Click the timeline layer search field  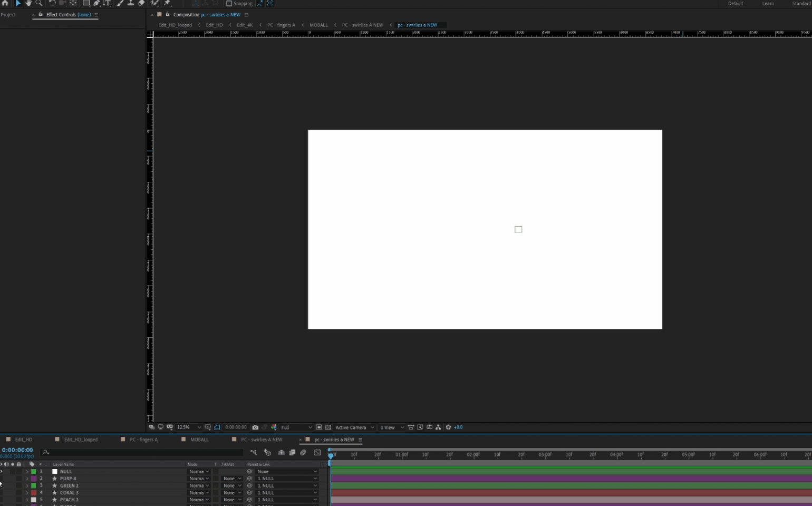pyautogui.click(x=142, y=452)
